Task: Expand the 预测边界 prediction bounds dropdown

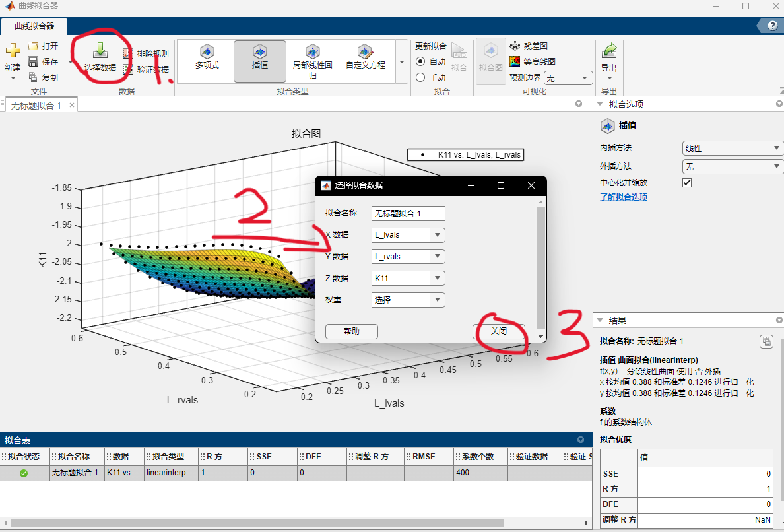Action: [568, 78]
